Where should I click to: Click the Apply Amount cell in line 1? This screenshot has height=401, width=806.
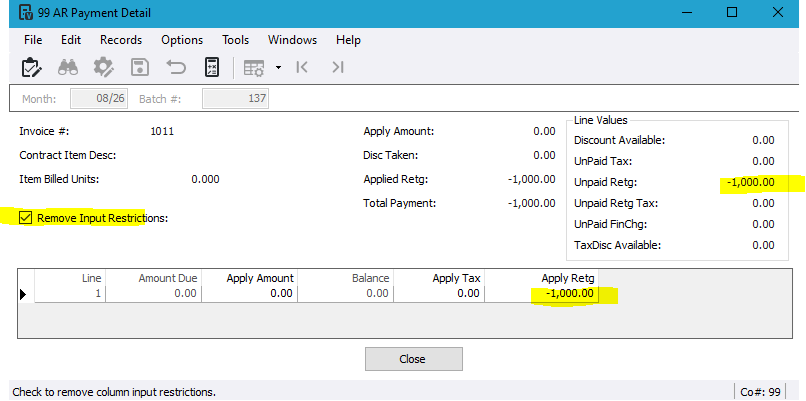249,294
